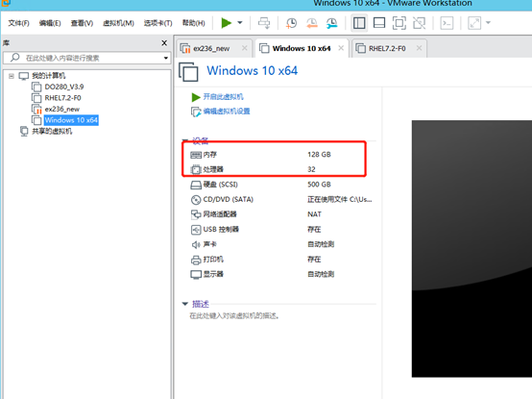Click 编辑虚拟机设置 edit settings link
This screenshot has width=532, height=399.
click(x=227, y=112)
